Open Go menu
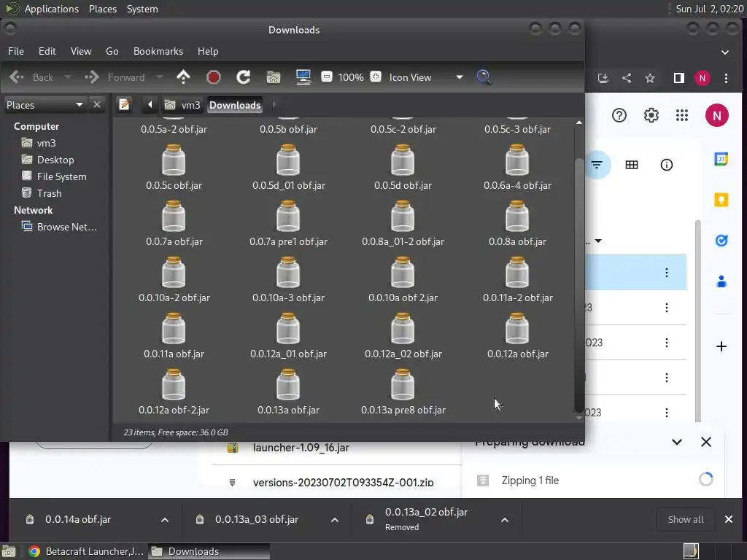This screenshot has width=747, height=560. tap(112, 51)
